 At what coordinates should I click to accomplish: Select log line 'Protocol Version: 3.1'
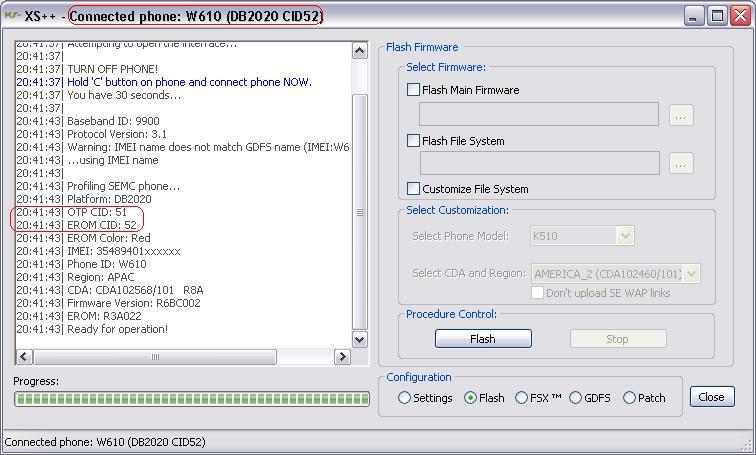(117, 134)
